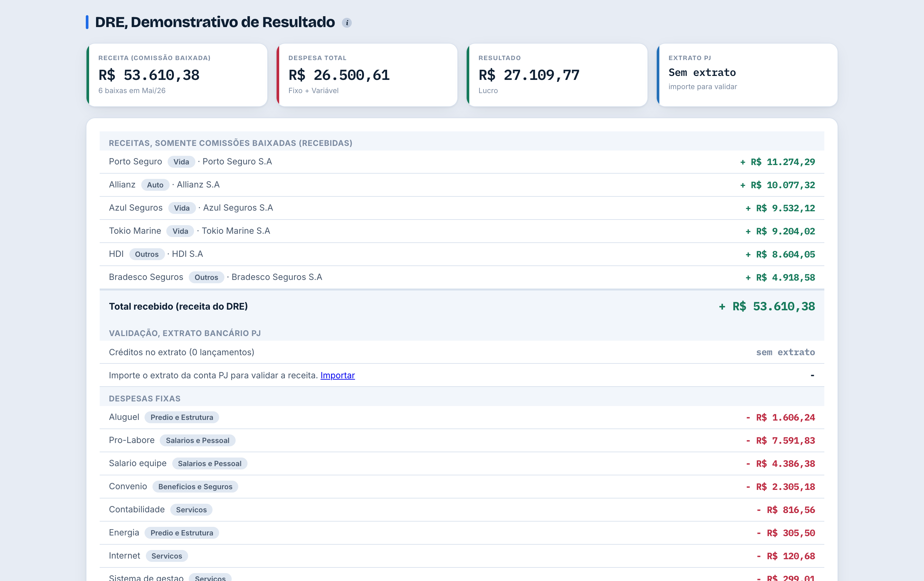Click the Vida tag on Porto Seguro row
The width and height of the screenshot is (924, 581).
coord(181,162)
